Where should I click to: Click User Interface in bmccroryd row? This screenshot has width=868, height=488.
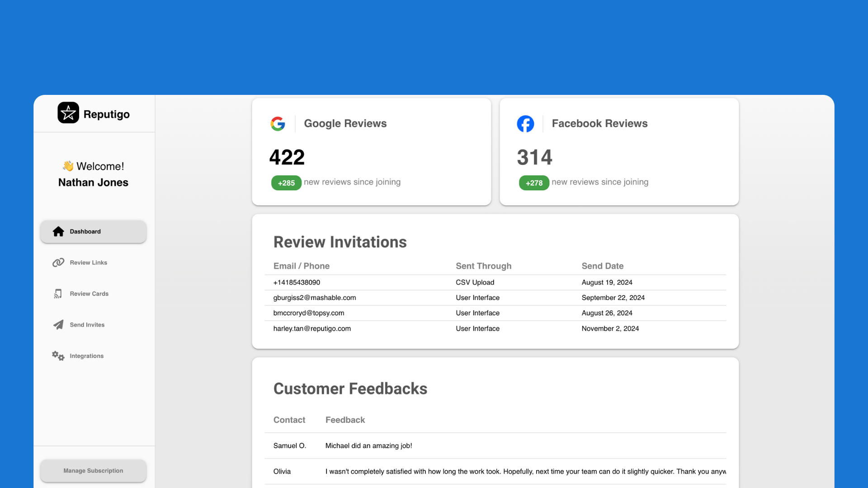pos(478,313)
